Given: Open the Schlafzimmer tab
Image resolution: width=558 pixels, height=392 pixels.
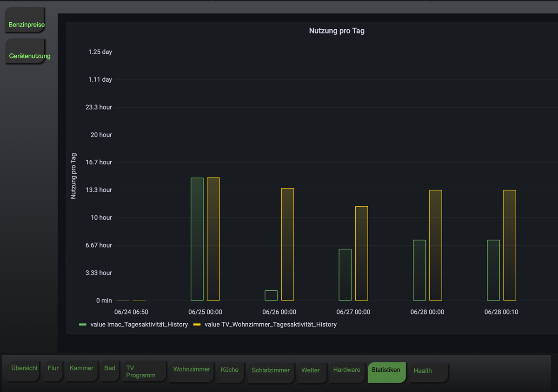Looking at the screenshot, I should pyautogui.click(x=271, y=371).
